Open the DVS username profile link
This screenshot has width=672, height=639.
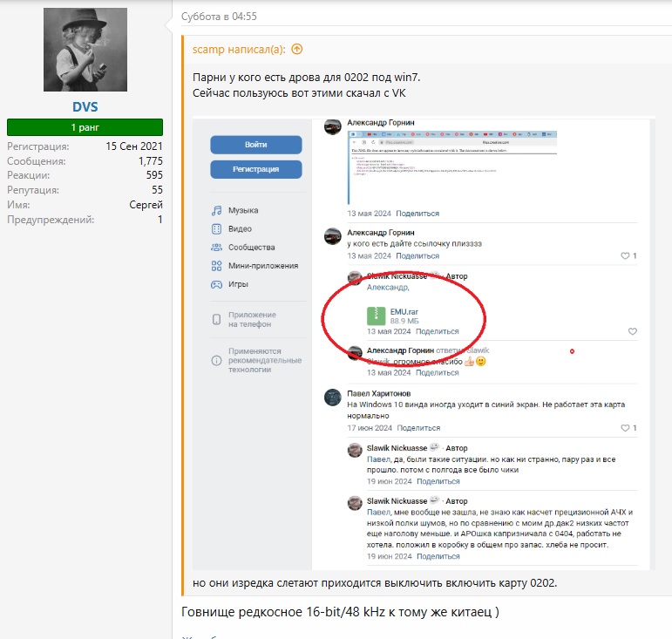pyautogui.click(x=85, y=106)
